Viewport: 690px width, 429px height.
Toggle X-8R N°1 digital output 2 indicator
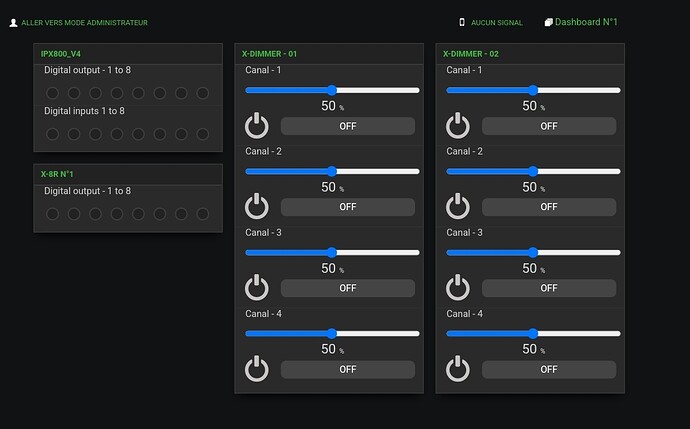pyautogui.click(x=74, y=214)
